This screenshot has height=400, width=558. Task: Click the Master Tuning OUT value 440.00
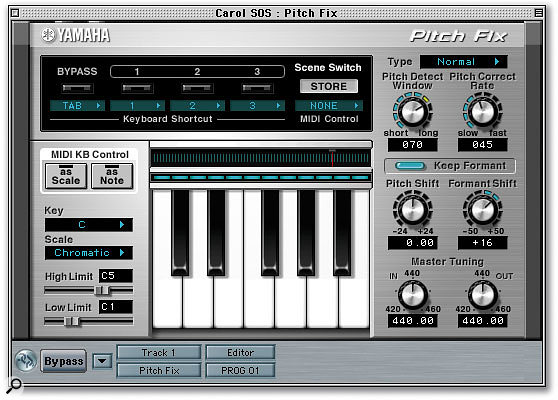coord(482,321)
